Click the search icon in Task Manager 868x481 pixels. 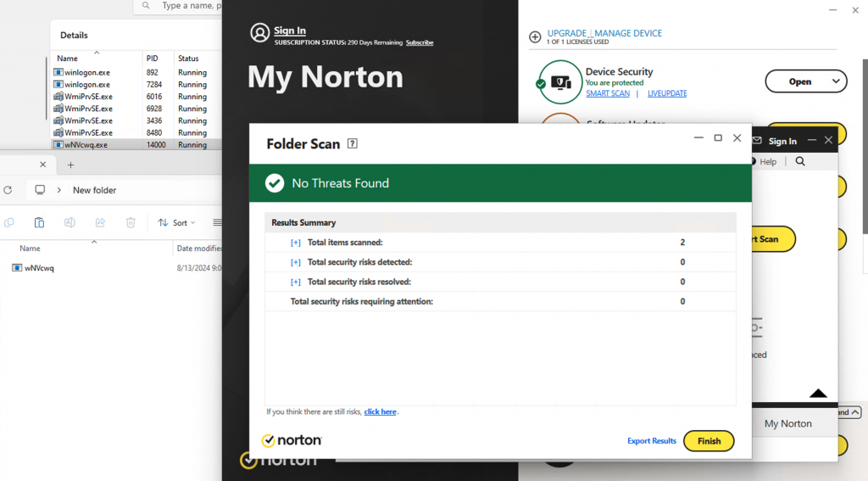[146, 6]
